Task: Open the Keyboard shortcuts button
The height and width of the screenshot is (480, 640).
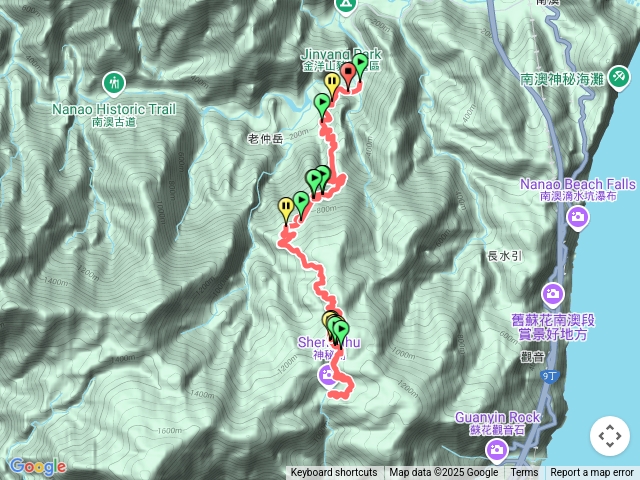Action: [334, 473]
